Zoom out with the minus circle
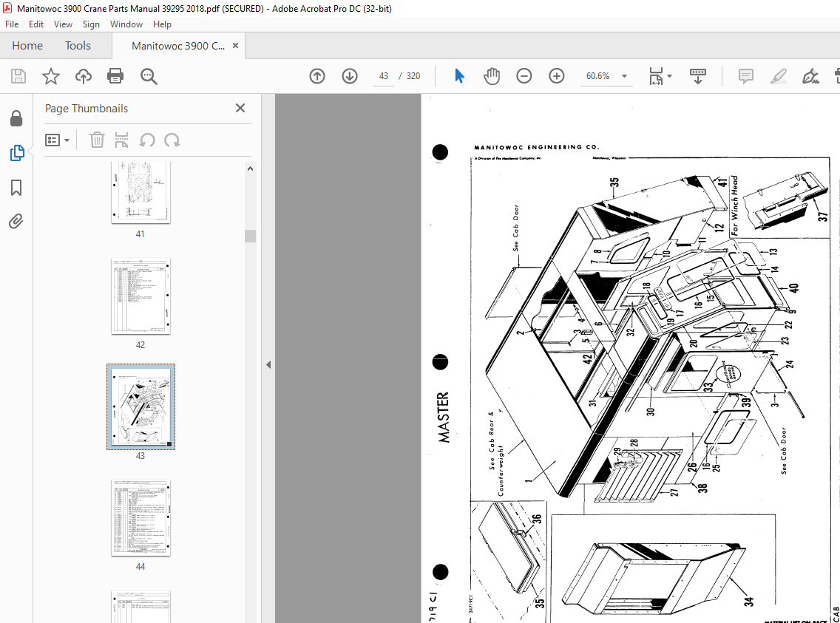The height and width of the screenshot is (623, 840). (x=524, y=76)
